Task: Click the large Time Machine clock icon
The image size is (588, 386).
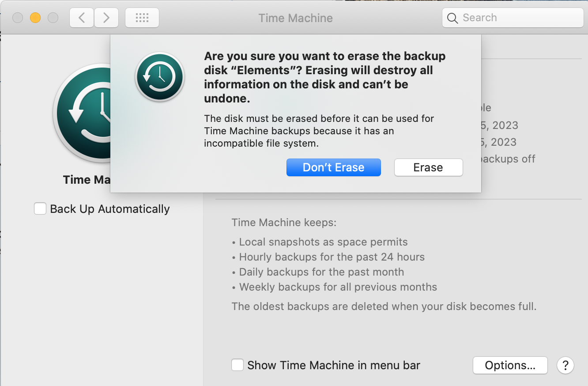Action: pos(82,112)
